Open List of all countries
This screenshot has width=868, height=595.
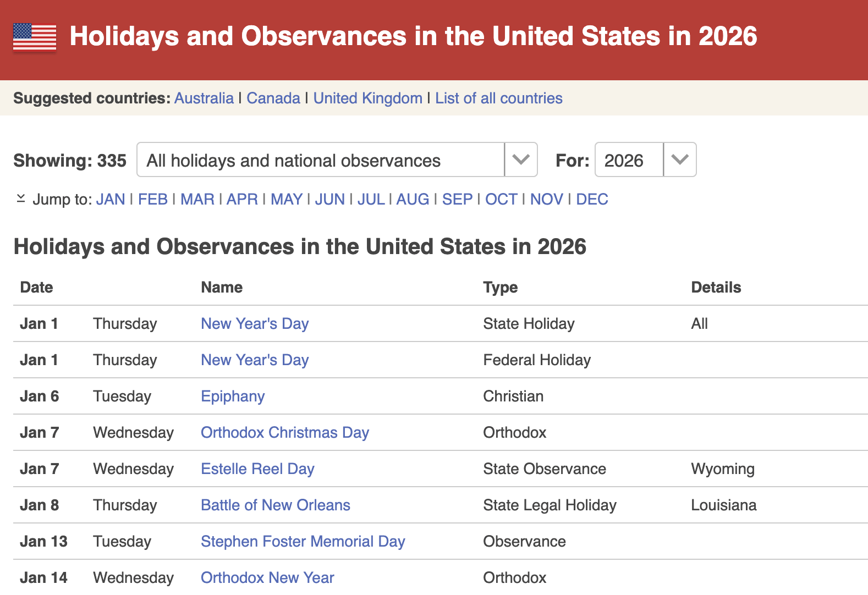pyautogui.click(x=498, y=98)
